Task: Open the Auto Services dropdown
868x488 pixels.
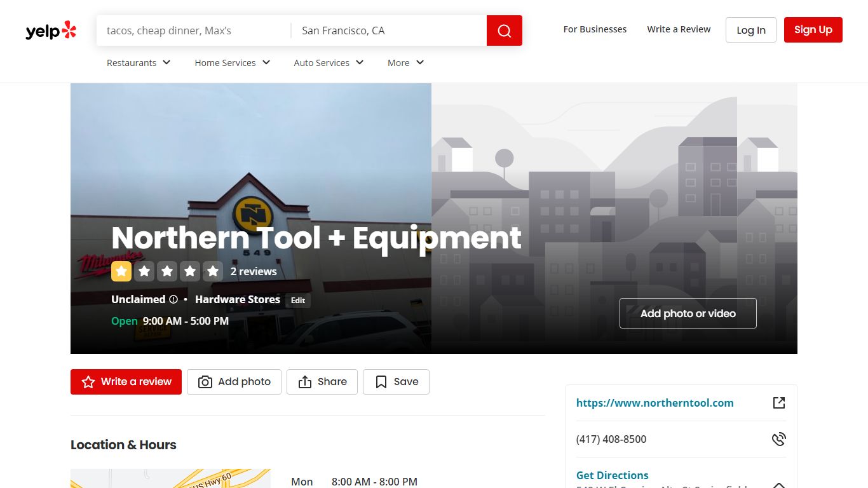Action: (329, 63)
